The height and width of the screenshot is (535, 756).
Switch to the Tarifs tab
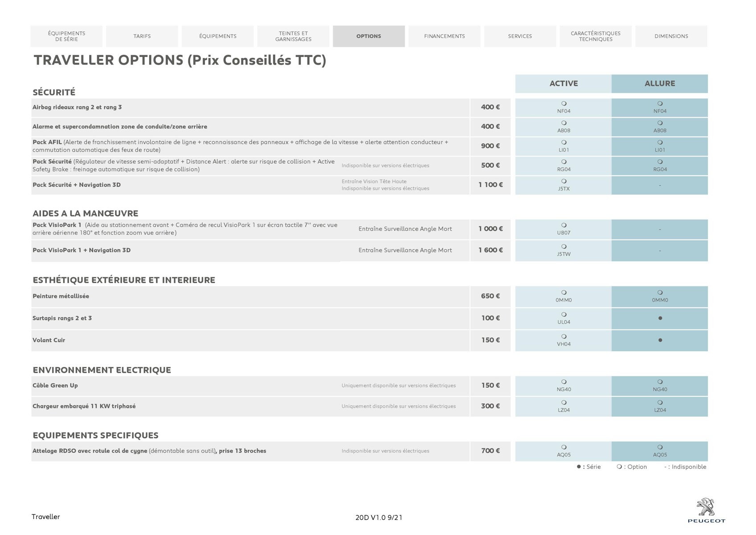tap(142, 36)
